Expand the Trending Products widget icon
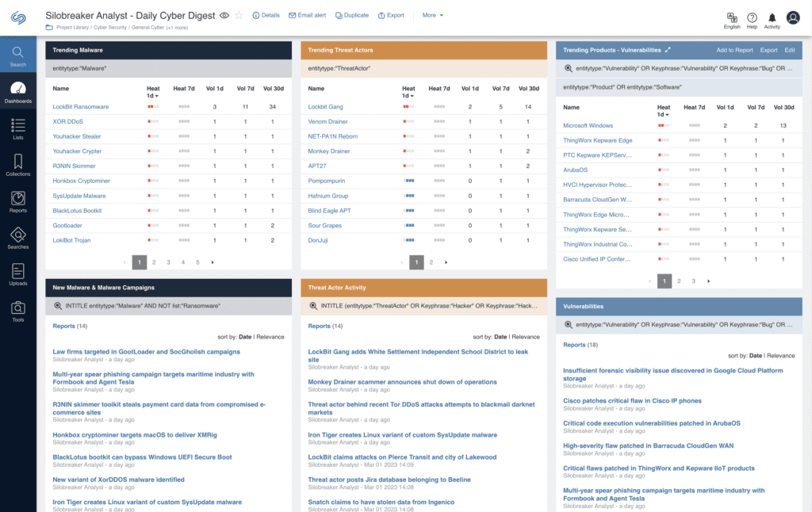The image size is (812, 512). pos(668,50)
